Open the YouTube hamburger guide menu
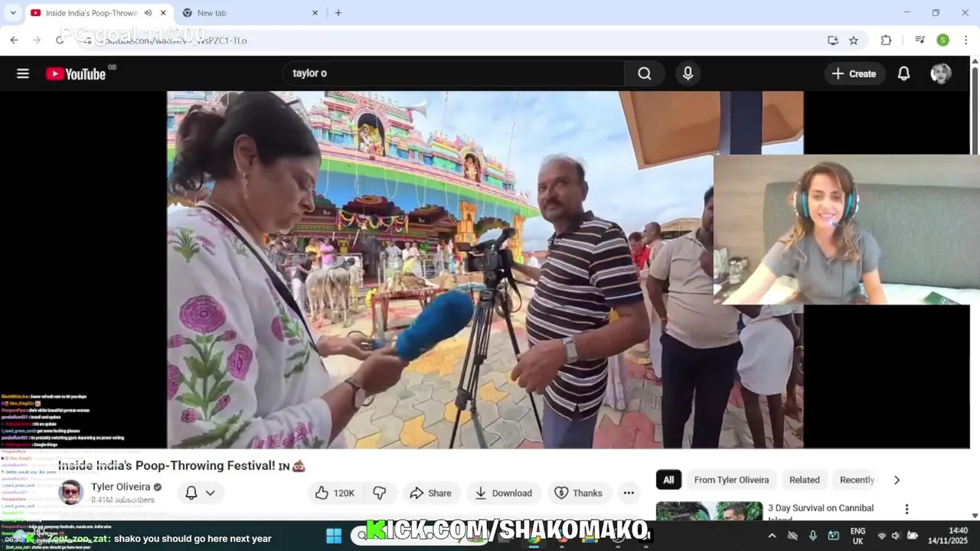The image size is (980, 551). click(23, 73)
